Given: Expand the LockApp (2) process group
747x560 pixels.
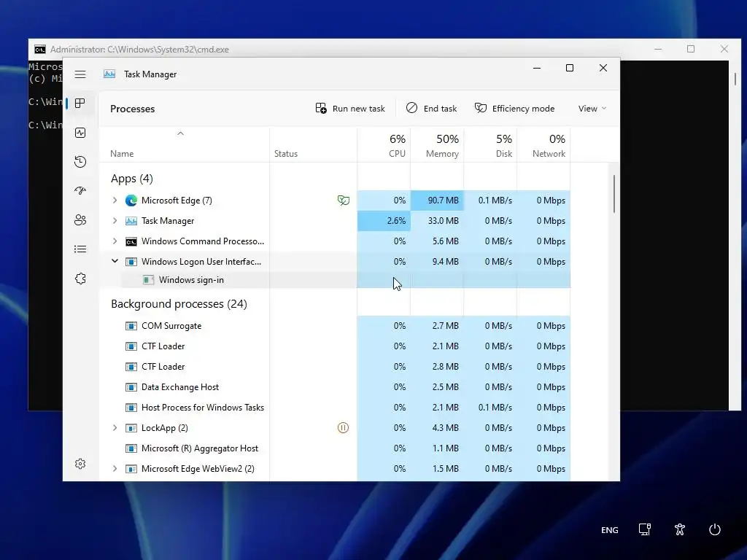Looking at the screenshot, I should [115, 428].
